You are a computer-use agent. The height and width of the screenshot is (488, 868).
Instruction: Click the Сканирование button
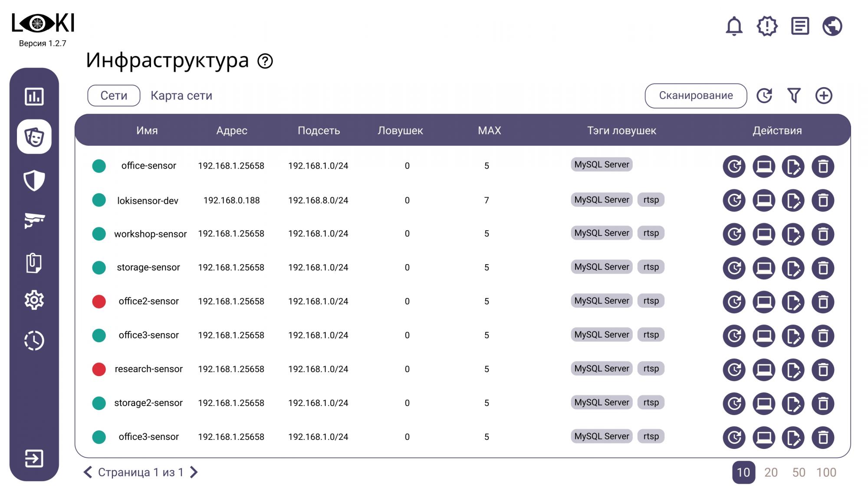point(696,95)
